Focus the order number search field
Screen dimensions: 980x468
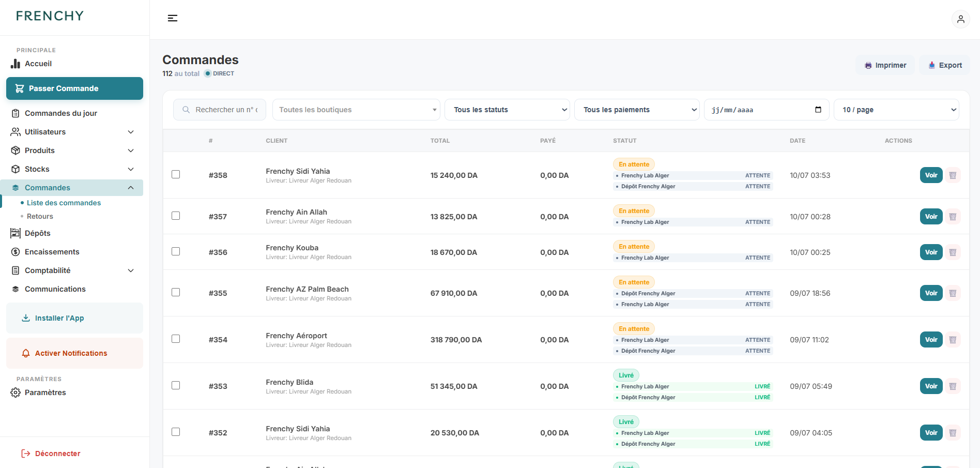click(220, 110)
